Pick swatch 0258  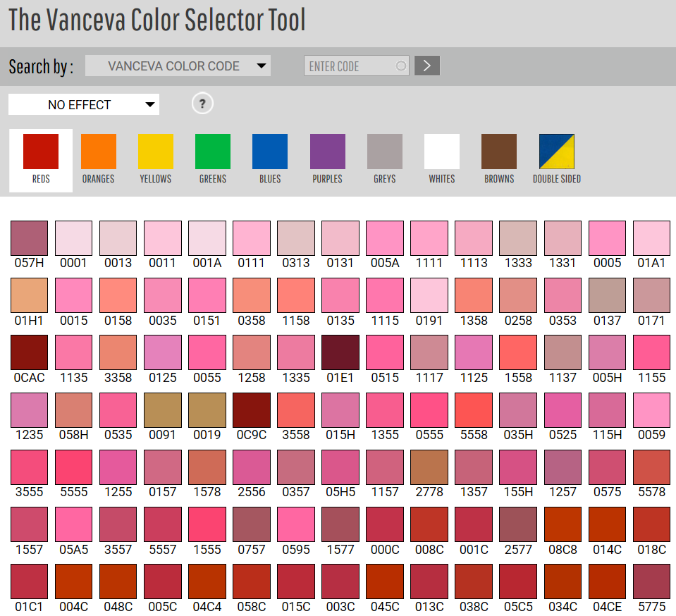tap(518, 295)
